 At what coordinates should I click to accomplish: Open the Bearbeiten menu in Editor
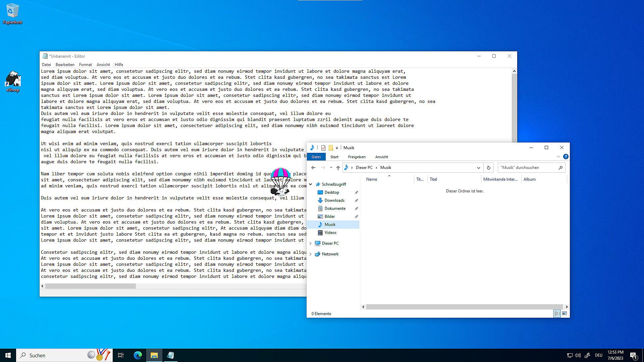click(x=65, y=65)
